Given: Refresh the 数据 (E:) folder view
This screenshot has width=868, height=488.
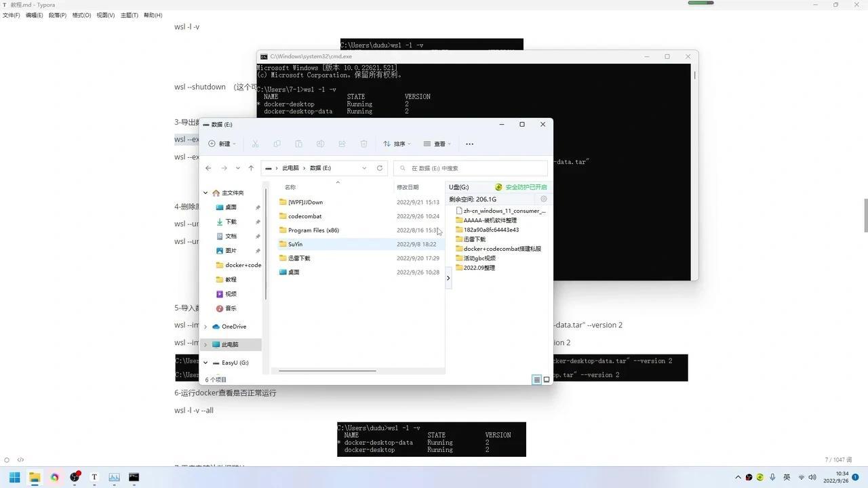Looking at the screenshot, I should (x=379, y=168).
